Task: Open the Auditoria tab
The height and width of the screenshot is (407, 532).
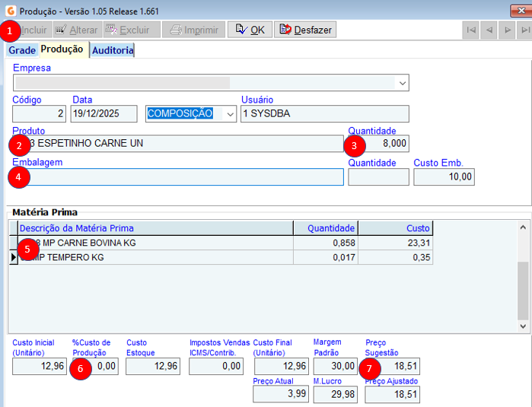Action: point(113,50)
